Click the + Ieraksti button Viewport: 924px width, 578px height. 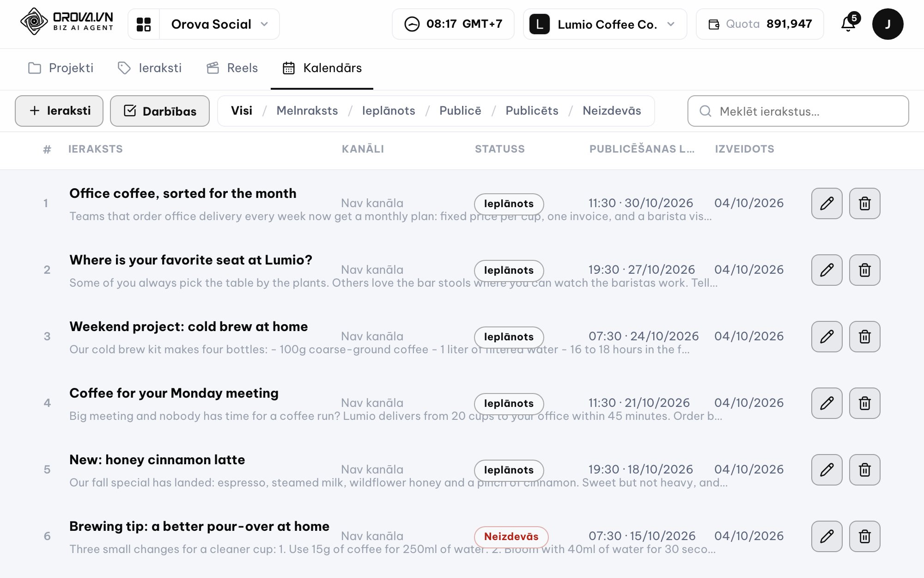[x=59, y=111]
